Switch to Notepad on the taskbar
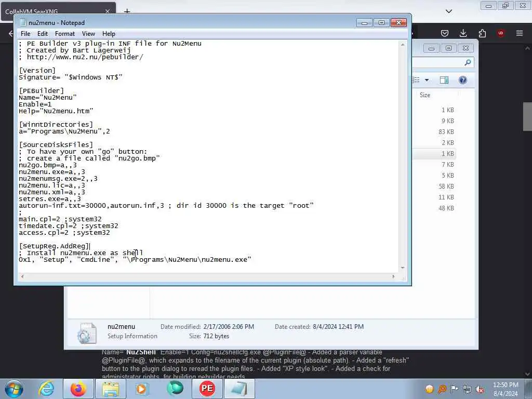This screenshot has width=532, height=399. click(239, 389)
